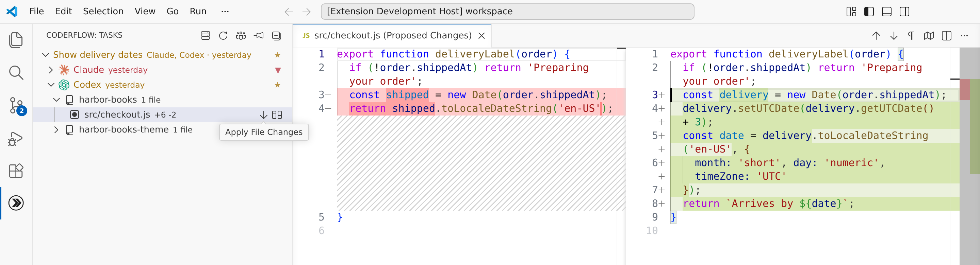Click the return Arrives by line 8
This screenshot has width=980, height=265.
coord(768,204)
